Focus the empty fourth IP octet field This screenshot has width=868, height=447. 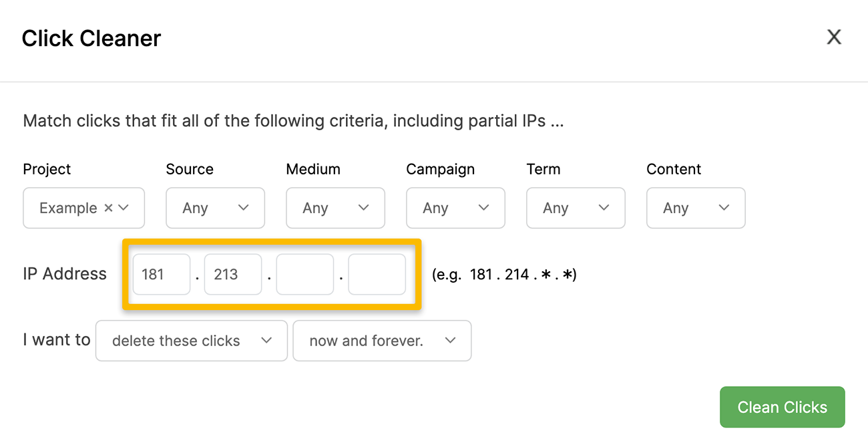click(x=377, y=274)
